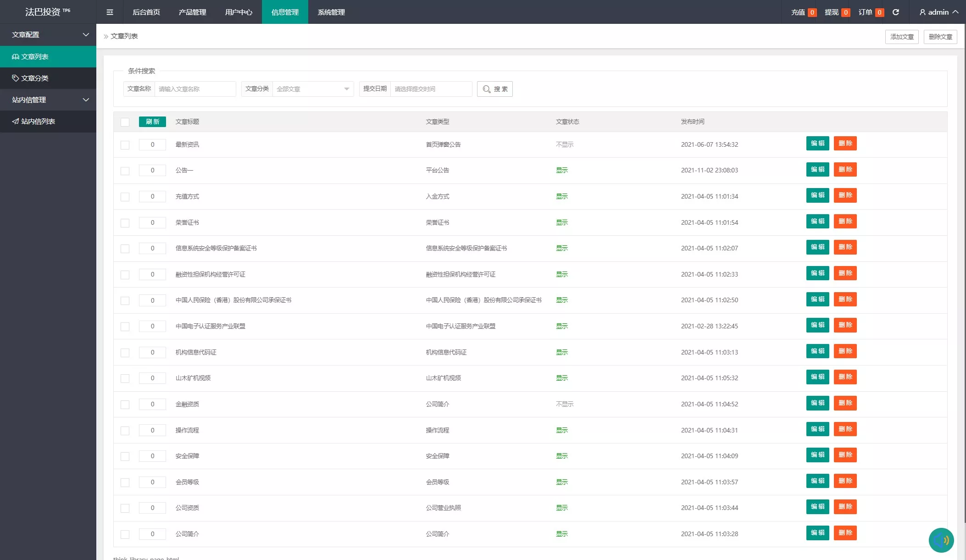The height and width of the screenshot is (560, 966).
Task: Click the 充值 notification badge
Action: pos(812,12)
